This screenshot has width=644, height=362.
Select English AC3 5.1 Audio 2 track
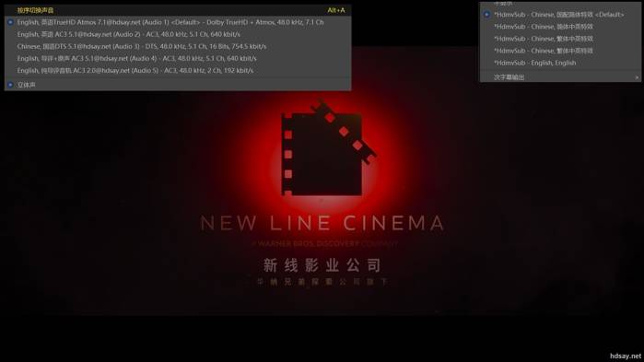178,34
